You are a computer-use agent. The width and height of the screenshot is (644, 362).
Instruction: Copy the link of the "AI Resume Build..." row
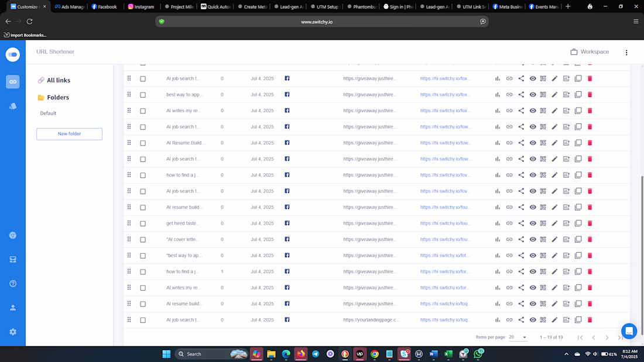[509, 143]
